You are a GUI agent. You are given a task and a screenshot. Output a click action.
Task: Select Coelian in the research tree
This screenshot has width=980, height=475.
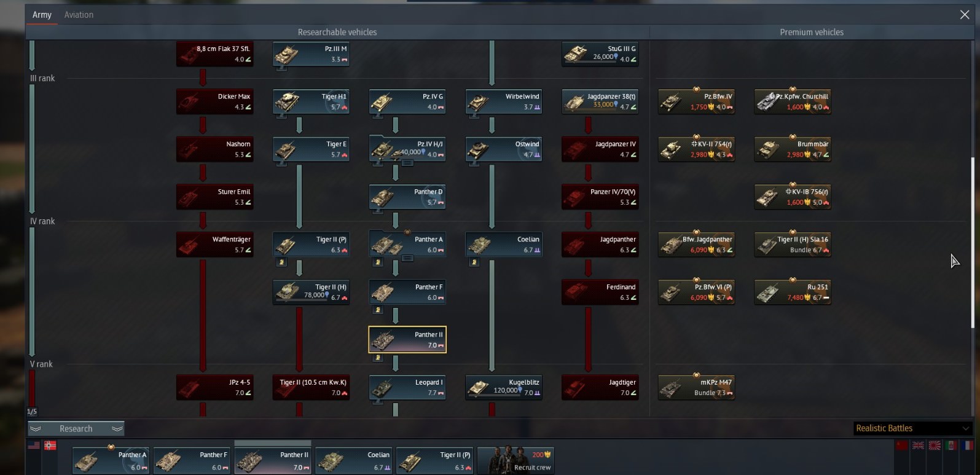(504, 245)
